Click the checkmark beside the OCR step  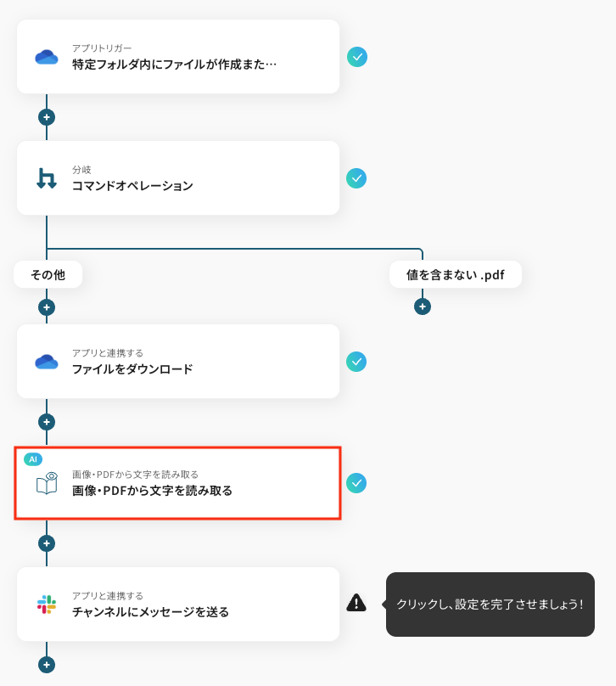click(356, 483)
